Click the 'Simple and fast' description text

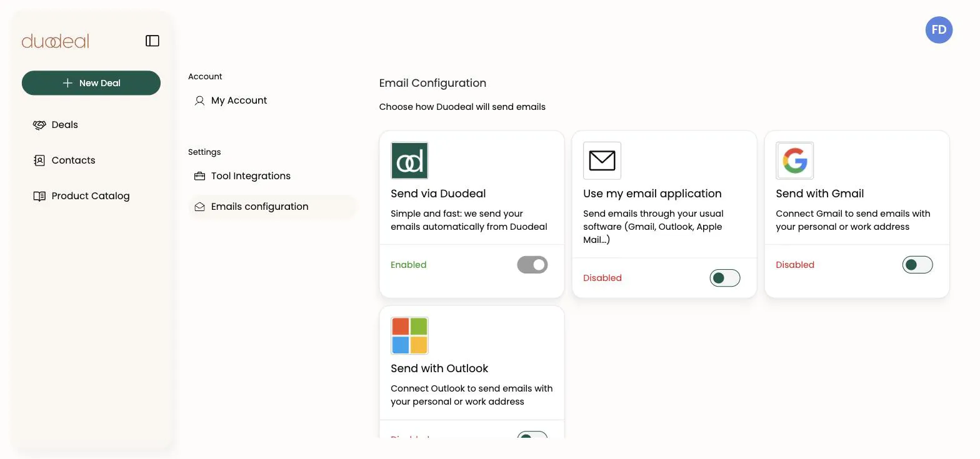click(469, 220)
